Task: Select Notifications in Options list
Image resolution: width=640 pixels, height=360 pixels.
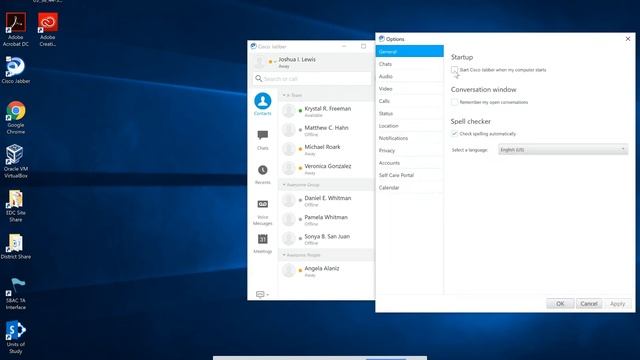Action: 409,138
